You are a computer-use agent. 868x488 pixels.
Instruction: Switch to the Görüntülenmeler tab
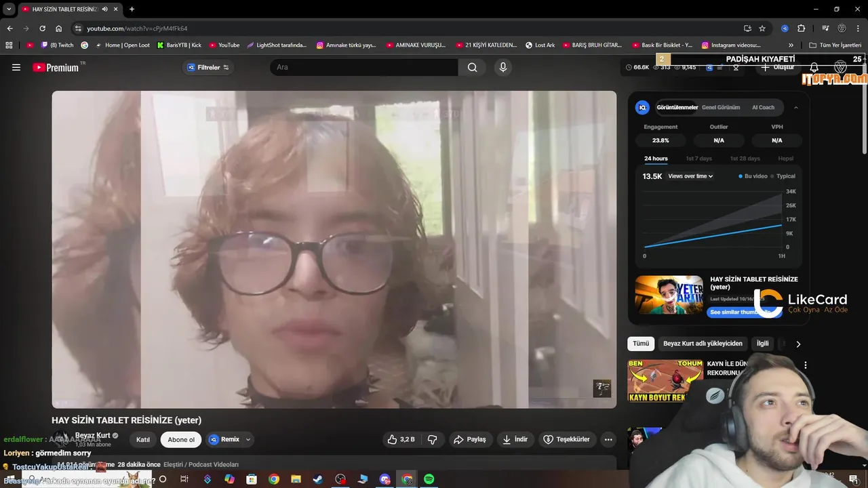pyautogui.click(x=677, y=107)
